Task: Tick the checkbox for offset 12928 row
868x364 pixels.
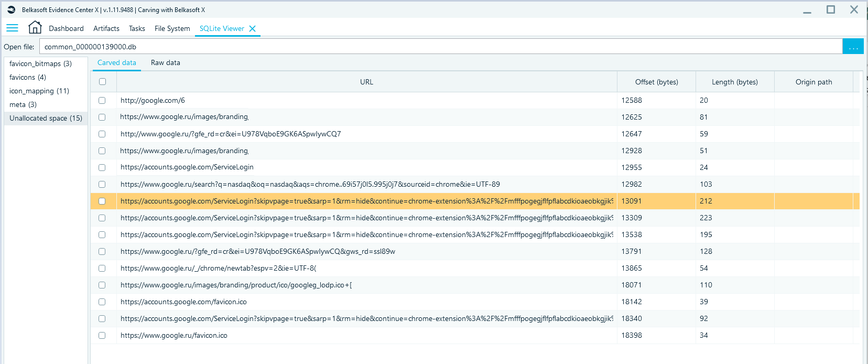Action: 102,151
